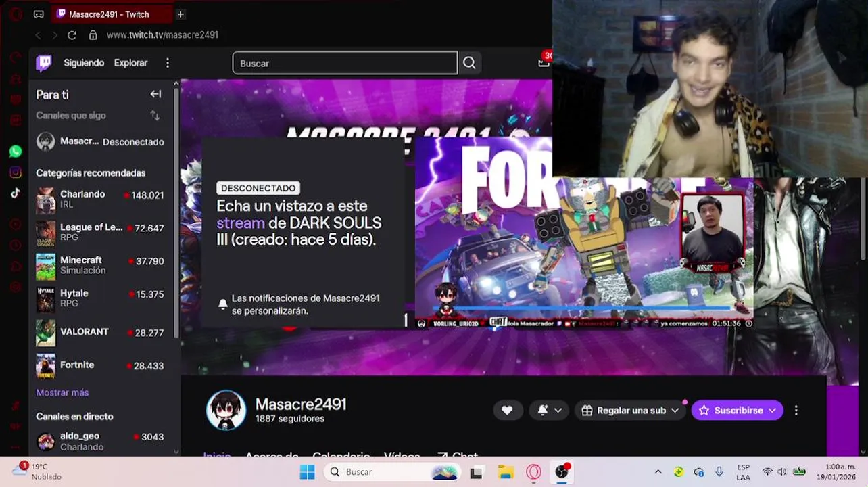Switch to the Masacre2491 - Twitch tab
Image resolution: width=868 pixels, height=487 pixels.
[x=112, y=14]
